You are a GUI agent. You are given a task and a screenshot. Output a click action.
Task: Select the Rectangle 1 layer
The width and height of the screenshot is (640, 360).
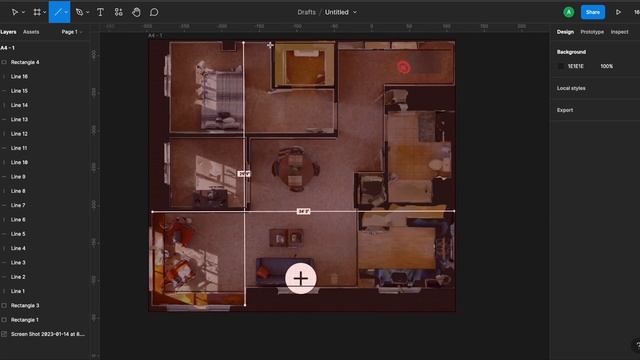click(24, 320)
